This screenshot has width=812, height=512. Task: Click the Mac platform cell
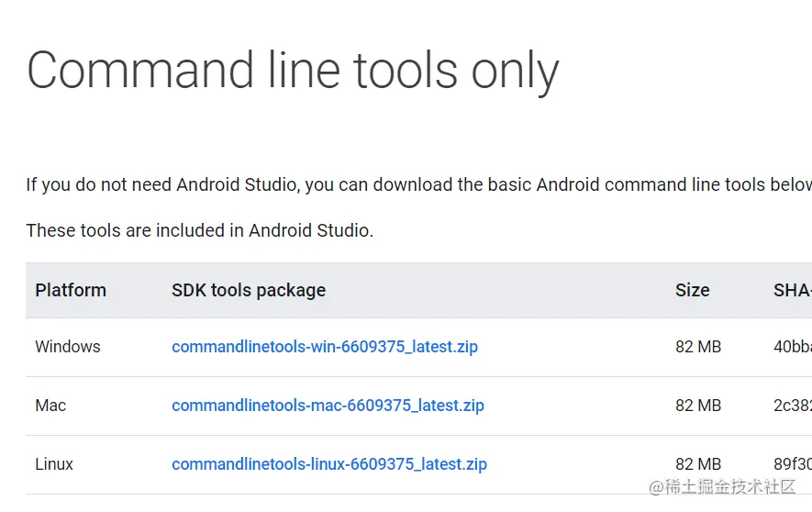50,406
